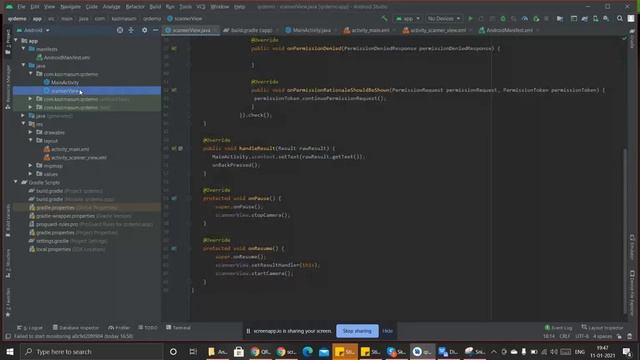
Task: Open the File menu
Action: tap(21, 7)
